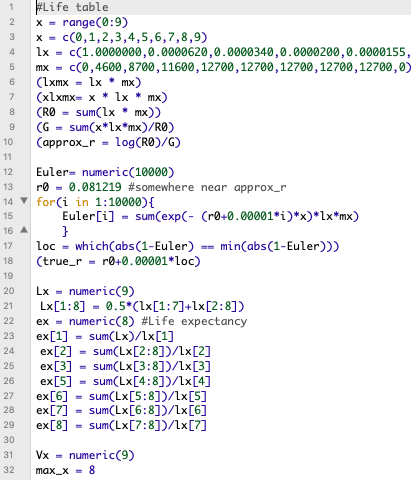The height and width of the screenshot is (480, 411).
Task: Click the r0 value 0.081219
Action: pyautogui.click(x=95, y=187)
